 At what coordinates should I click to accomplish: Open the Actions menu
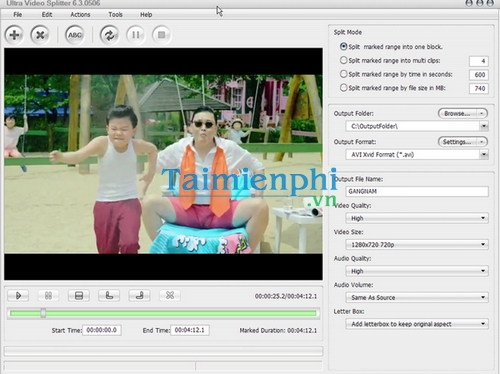pyautogui.click(x=80, y=15)
